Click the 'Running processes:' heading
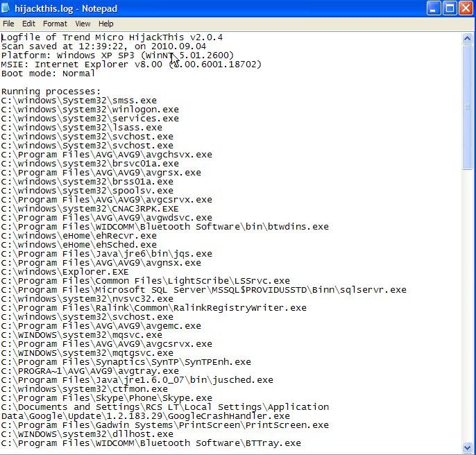The image size is (476, 455). point(51,92)
